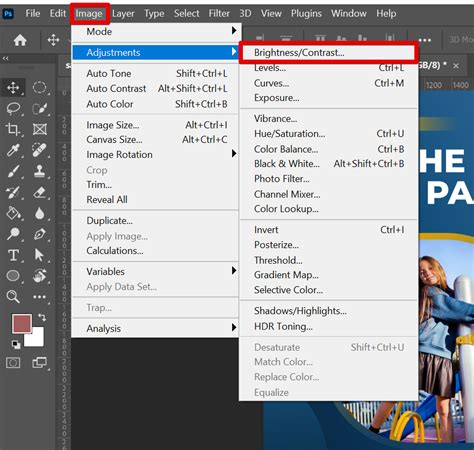Viewport: 474px width, 450px height.
Task: Select the Pen tool
Action: click(x=39, y=234)
